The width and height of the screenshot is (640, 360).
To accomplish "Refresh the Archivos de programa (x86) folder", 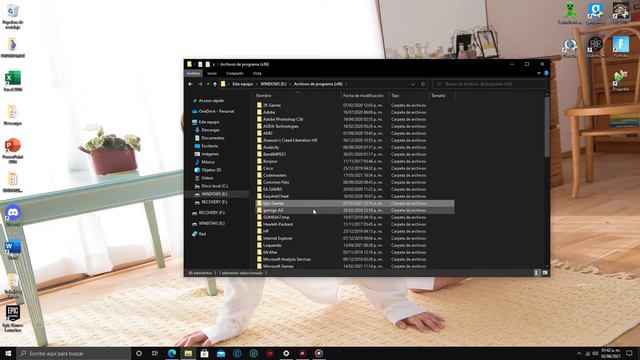I will point(423,84).
